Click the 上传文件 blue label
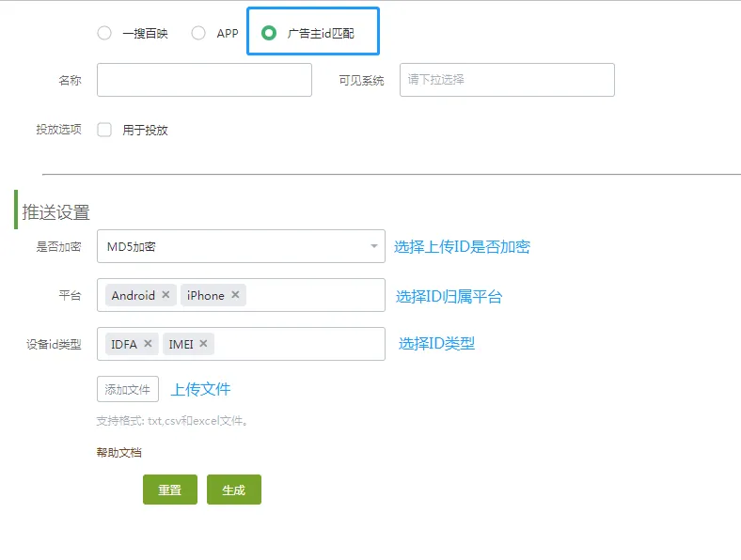The width and height of the screenshot is (741, 560). (x=200, y=389)
